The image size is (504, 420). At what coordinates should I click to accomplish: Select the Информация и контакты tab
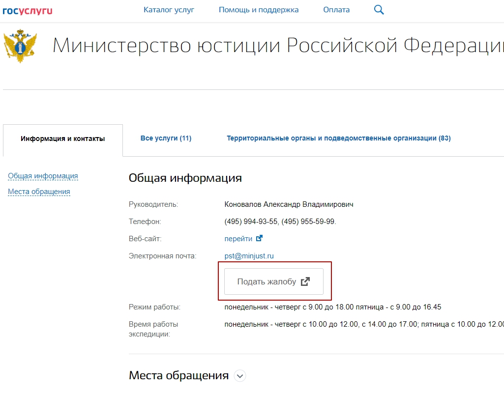tap(63, 139)
